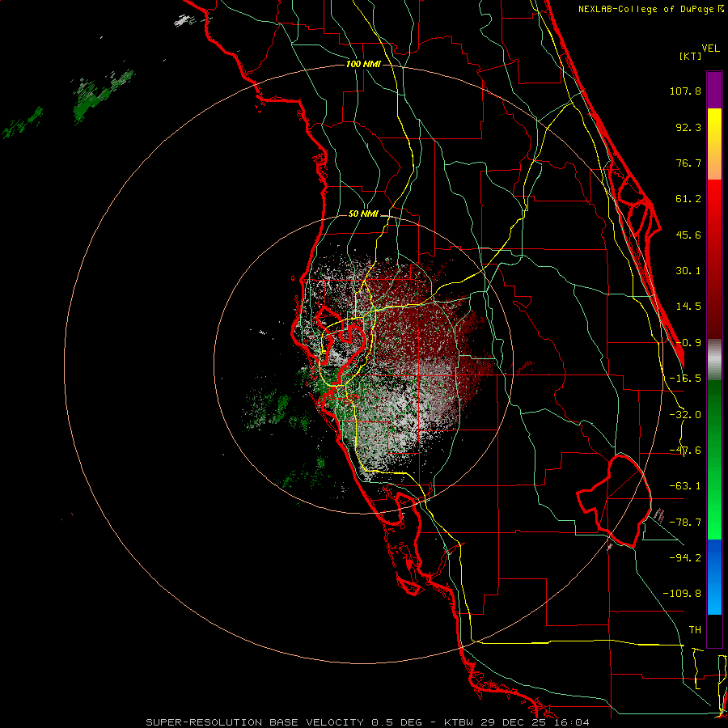Select the -109.8 scale value

click(682, 594)
